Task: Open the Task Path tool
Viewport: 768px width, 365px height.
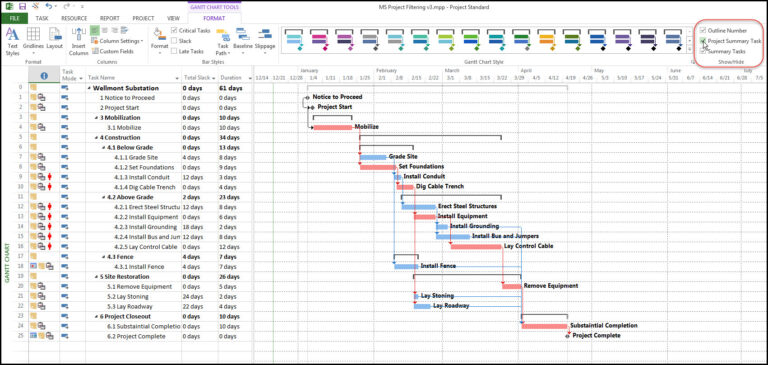Action: coord(223,42)
